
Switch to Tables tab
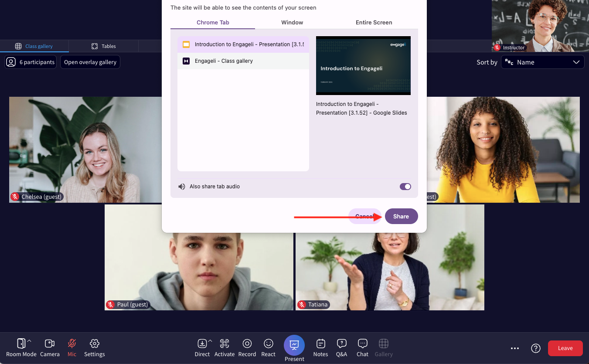(x=104, y=46)
